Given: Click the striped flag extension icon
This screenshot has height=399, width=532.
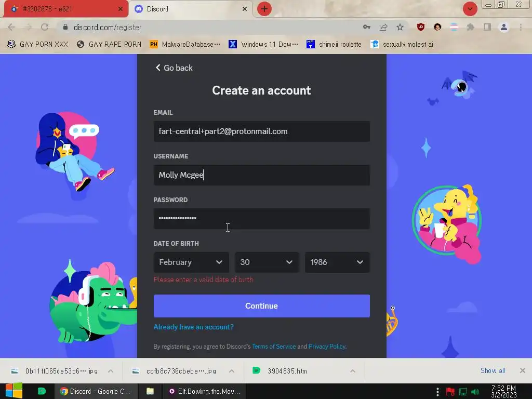Looking at the screenshot, I should [x=454, y=27].
